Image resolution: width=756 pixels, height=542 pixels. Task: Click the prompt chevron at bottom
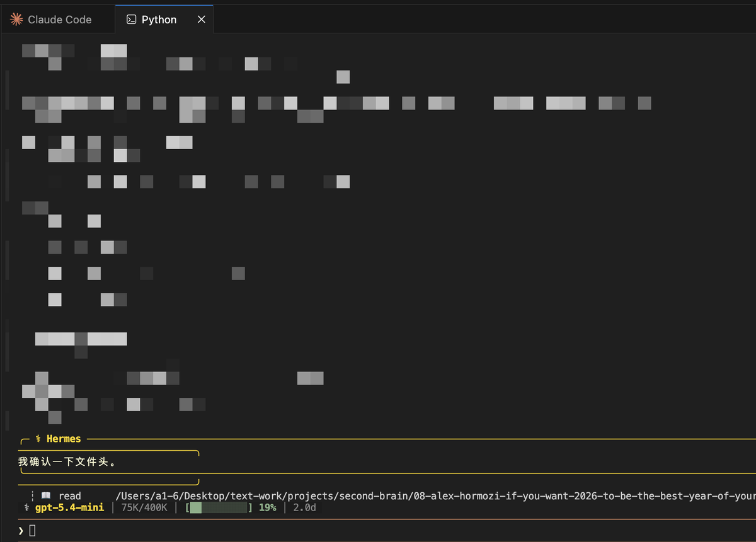(x=21, y=531)
